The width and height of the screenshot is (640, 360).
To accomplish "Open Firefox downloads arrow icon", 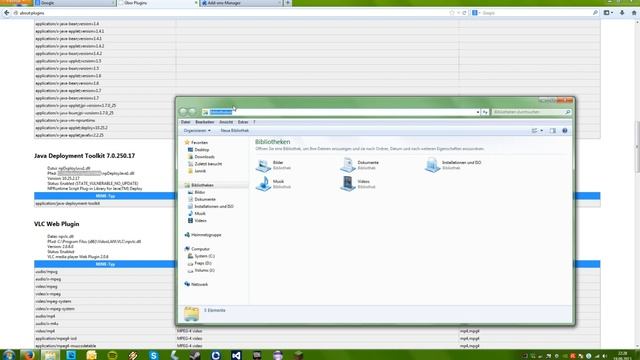I will click(x=622, y=13).
